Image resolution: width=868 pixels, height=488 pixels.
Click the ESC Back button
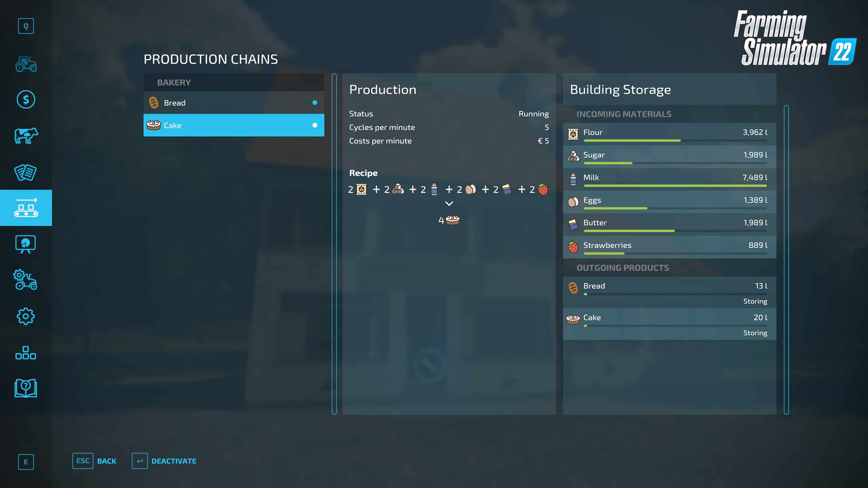pyautogui.click(x=94, y=461)
